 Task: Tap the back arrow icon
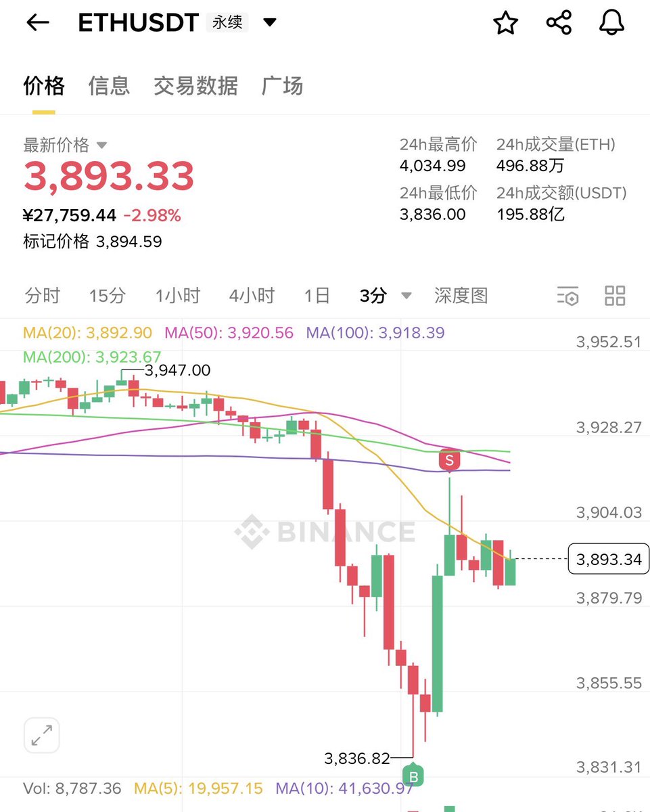tap(38, 23)
